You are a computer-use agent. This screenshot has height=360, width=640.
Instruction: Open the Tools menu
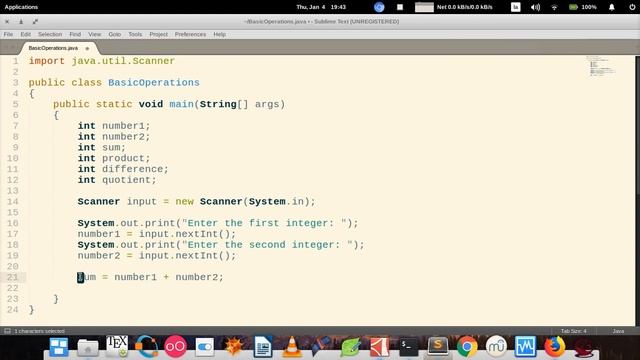[135, 34]
